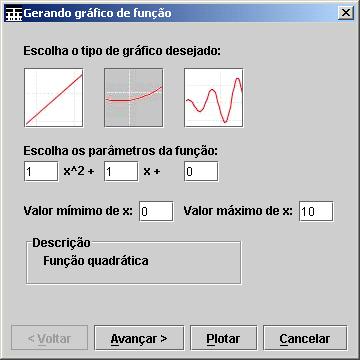
Task: Click the constant term field showing 0
Action: click(x=201, y=171)
